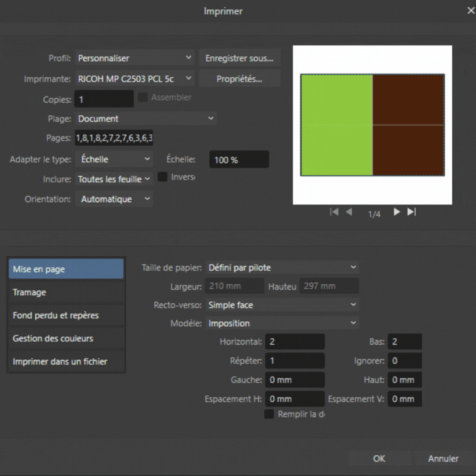The image size is (476, 476).
Task: Click the Haut margin field
Action: click(405, 380)
